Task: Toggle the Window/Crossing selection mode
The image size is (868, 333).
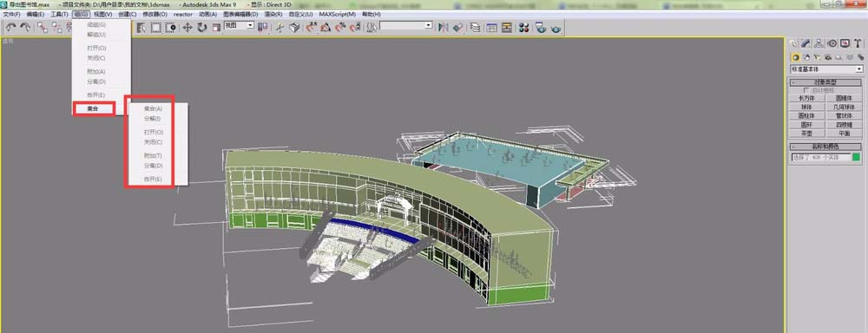Action: tap(170, 27)
